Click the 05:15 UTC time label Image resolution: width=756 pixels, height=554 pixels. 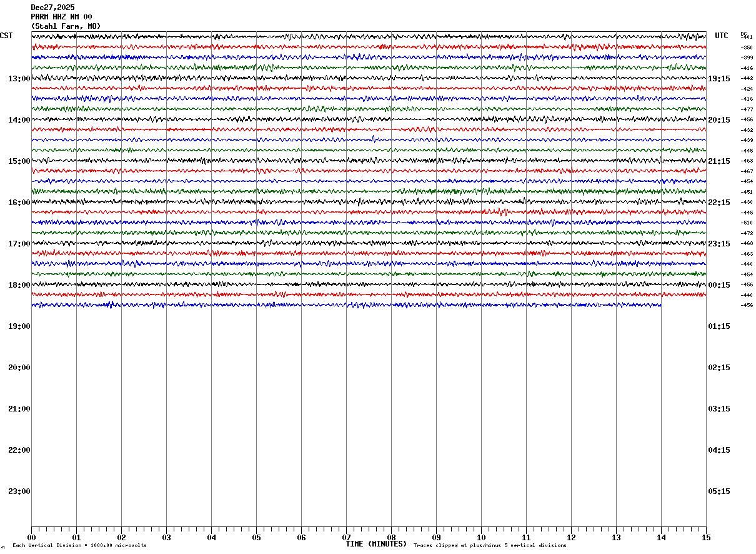tap(719, 491)
